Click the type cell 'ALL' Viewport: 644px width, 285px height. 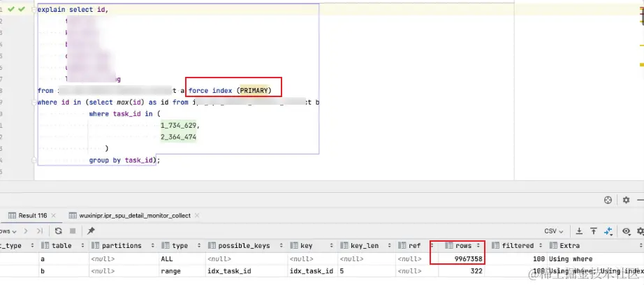click(x=167, y=259)
